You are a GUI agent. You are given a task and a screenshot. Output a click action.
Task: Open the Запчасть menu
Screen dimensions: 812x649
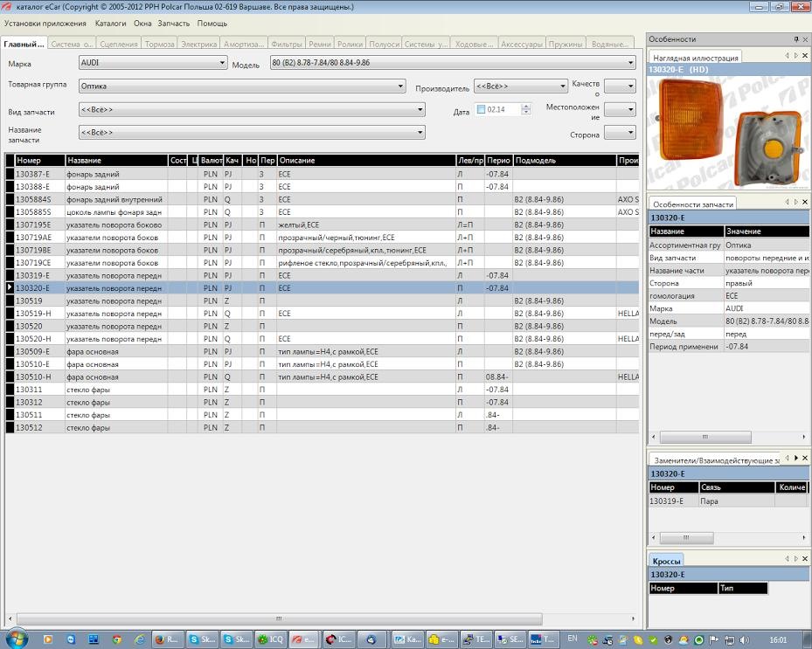(173, 24)
